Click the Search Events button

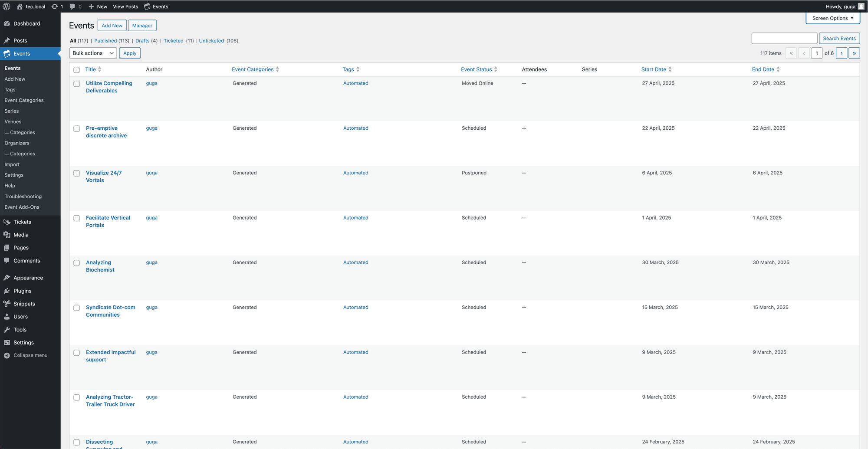[x=839, y=38]
